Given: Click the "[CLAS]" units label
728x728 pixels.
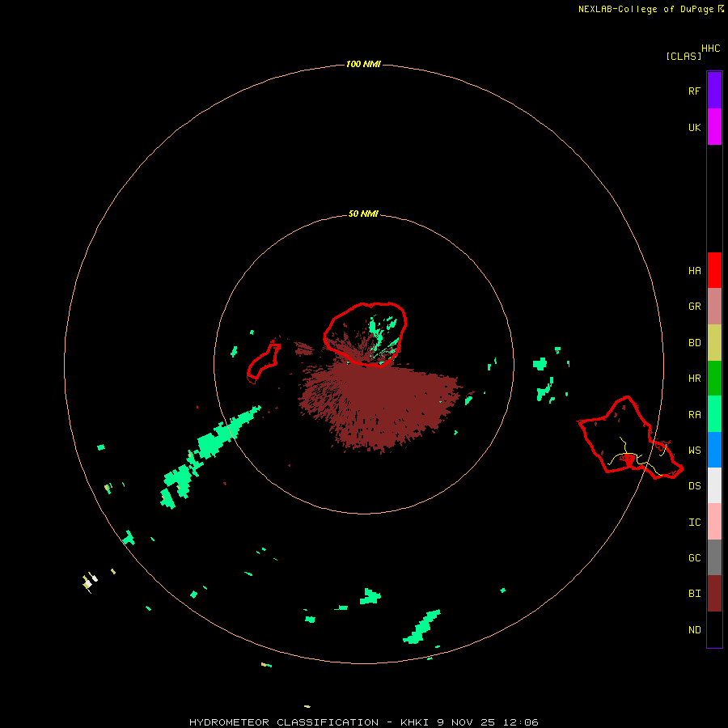Looking at the screenshot, I should click(684, 56).
